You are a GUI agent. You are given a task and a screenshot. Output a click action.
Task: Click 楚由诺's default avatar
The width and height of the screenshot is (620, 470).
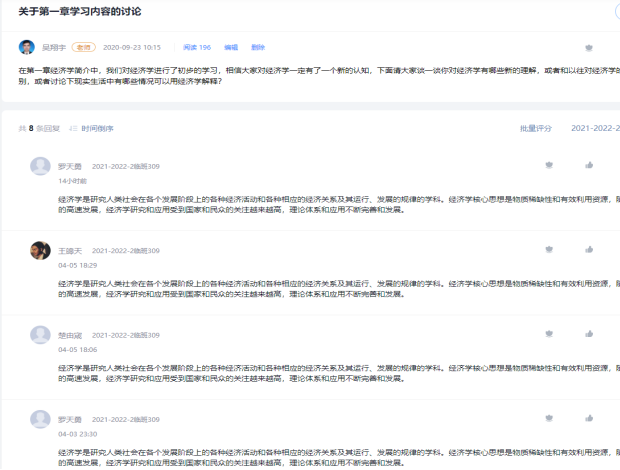click(40, 334)
